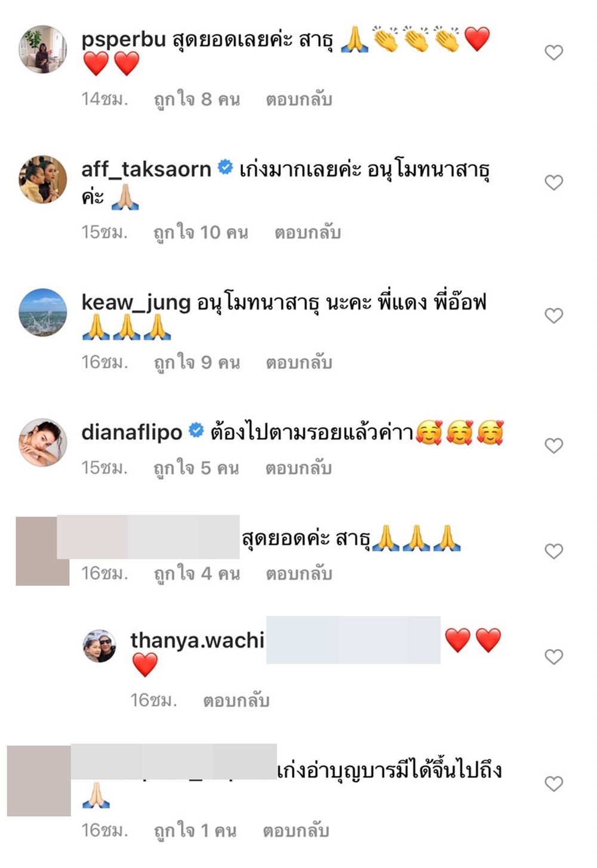Like the comment by psperbu

pos(554,52)
